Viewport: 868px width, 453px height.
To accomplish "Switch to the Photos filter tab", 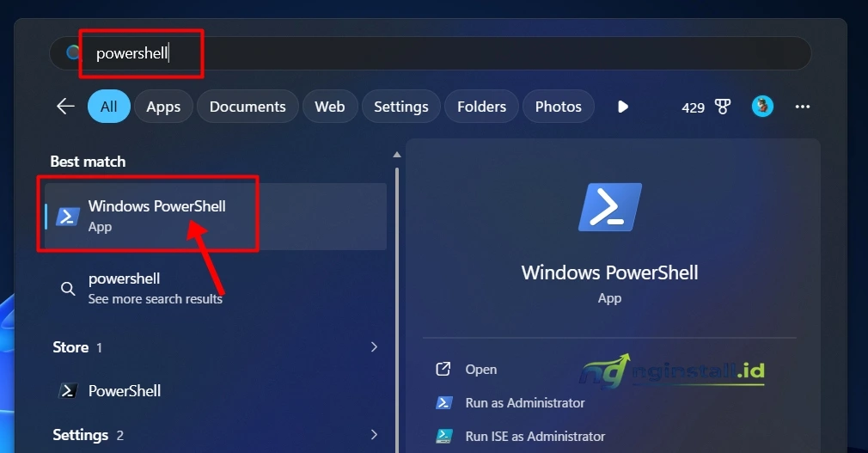I will tap(559, 107).
